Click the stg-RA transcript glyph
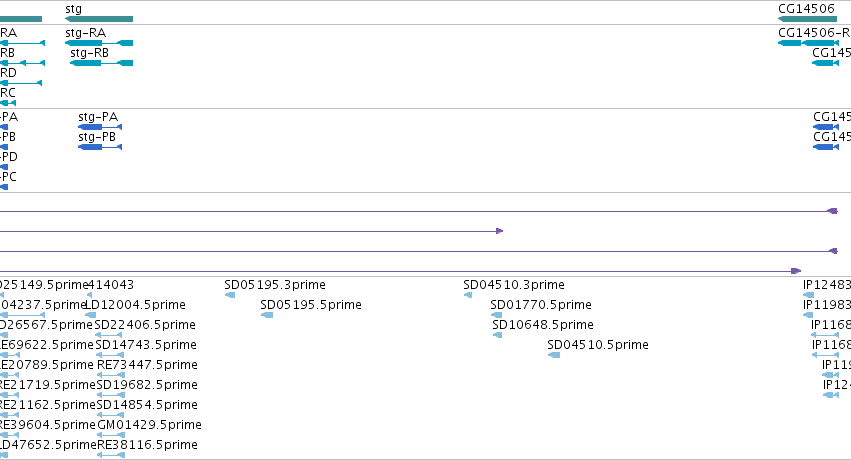Image resolution: width=851 pixels, height=460 pixels. 99,43
